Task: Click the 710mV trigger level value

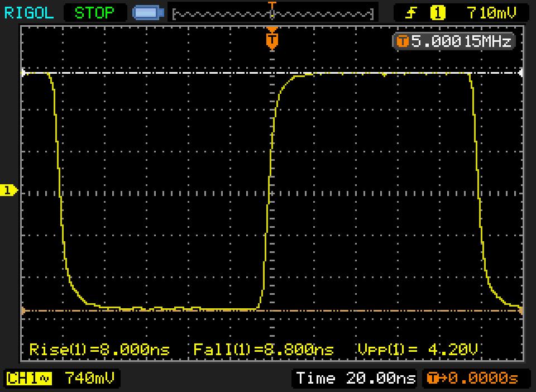Action: [x=491, y=13]
